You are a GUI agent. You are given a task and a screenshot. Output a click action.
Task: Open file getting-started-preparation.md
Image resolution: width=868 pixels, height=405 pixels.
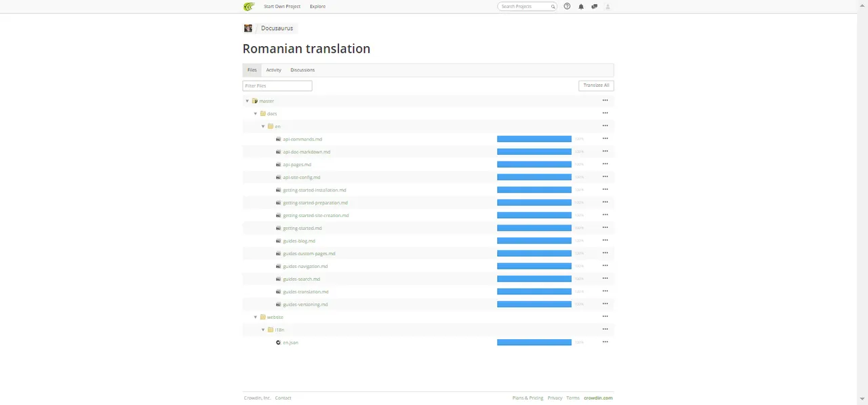coord(315,203)
